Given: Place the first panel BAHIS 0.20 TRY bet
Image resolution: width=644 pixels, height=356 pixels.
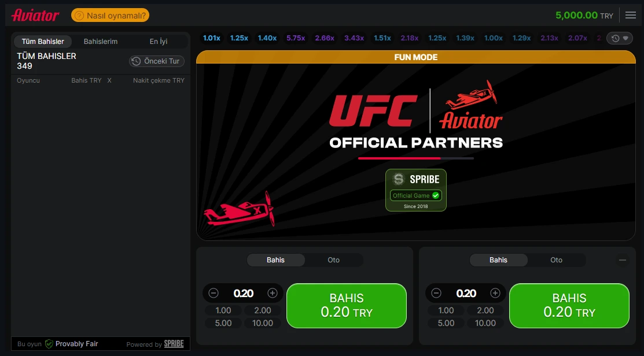Looking at the screenshot, I should tap(347, 306).
